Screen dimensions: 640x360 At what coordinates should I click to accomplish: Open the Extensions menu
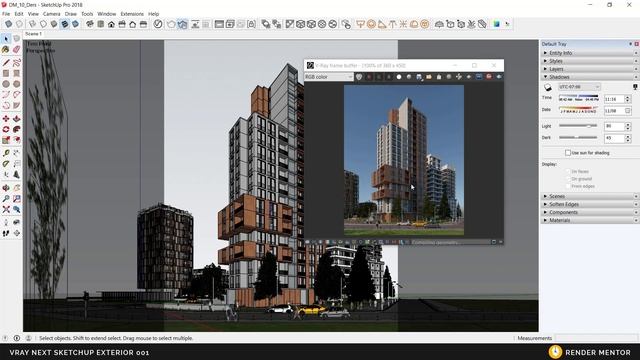click(132, 14)
